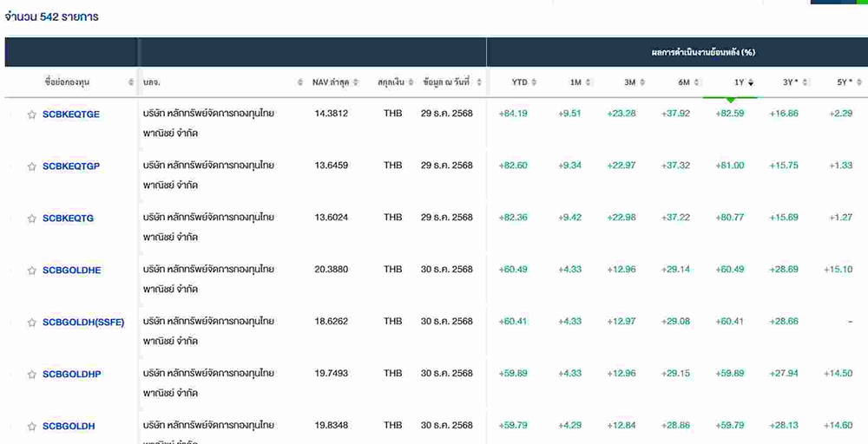Viewport: 868px width, 444px height.
Task: Toggle favorite star for SCBKEQTG
Action: 32,219
